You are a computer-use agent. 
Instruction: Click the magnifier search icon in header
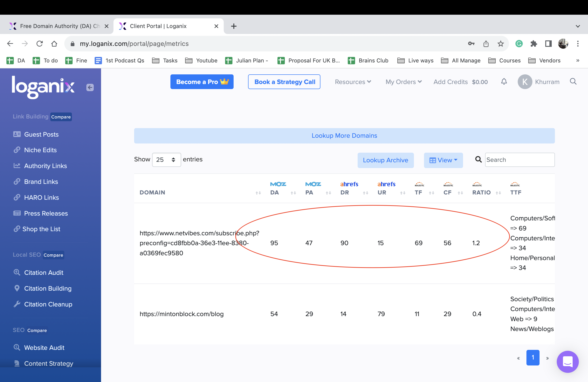click(x=573, y=82)
